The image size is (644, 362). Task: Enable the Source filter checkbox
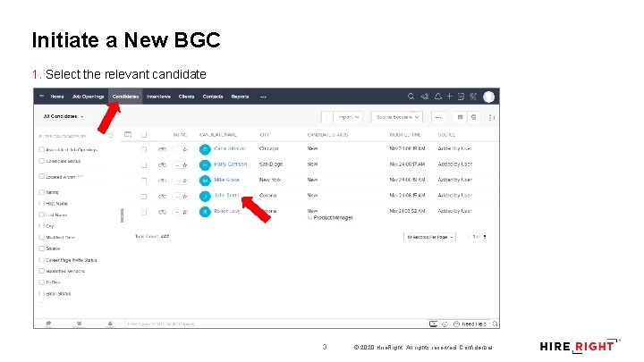41,248
